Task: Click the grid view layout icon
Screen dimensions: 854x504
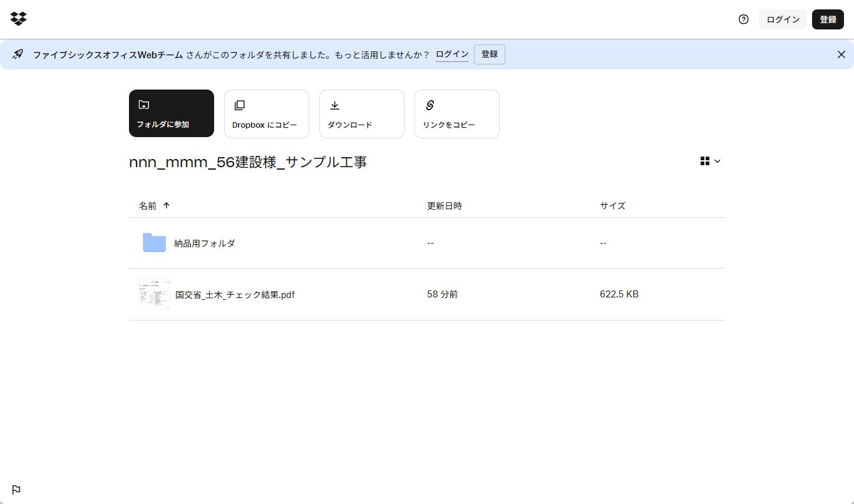Action: (704, 162)
